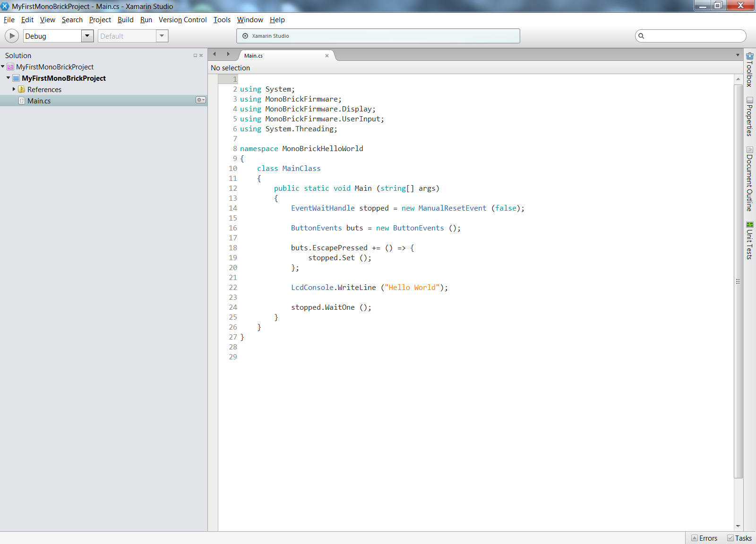Close the Solution pad
This screenshot has width=756, height=544.
pyautogui.click(x=201, y=56)
